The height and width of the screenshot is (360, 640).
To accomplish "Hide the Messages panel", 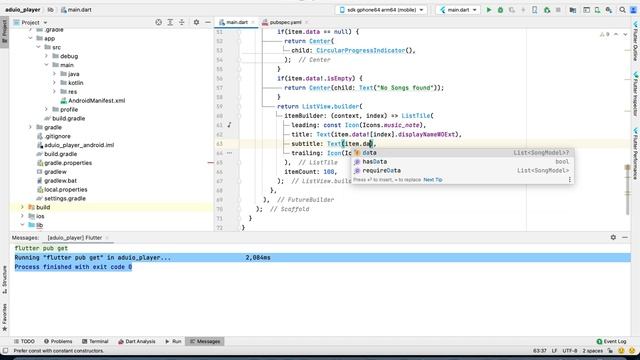I will (625, 237).
